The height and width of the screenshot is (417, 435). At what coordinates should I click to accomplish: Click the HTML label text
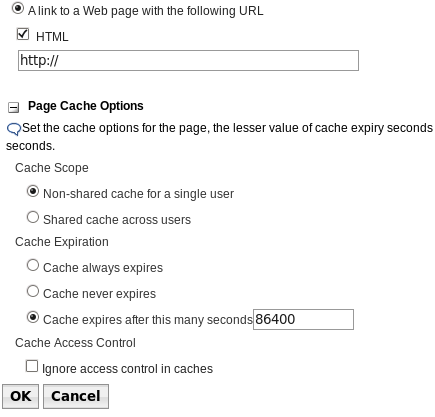(x=52, y=37)
